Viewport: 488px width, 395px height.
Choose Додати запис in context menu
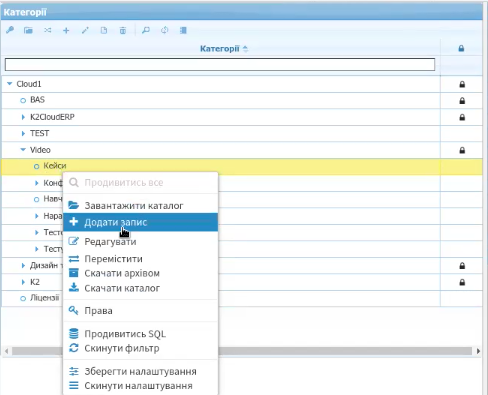point(140,222)
